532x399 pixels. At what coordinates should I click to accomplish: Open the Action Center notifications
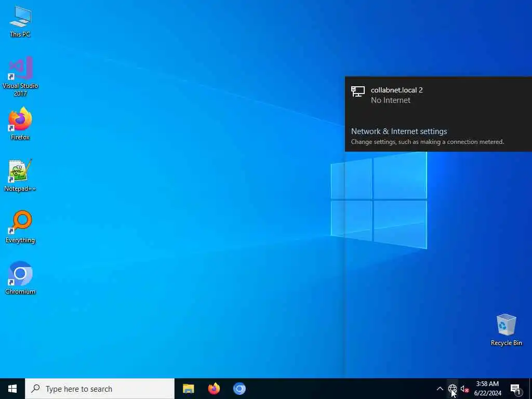[x=516, y=389]
